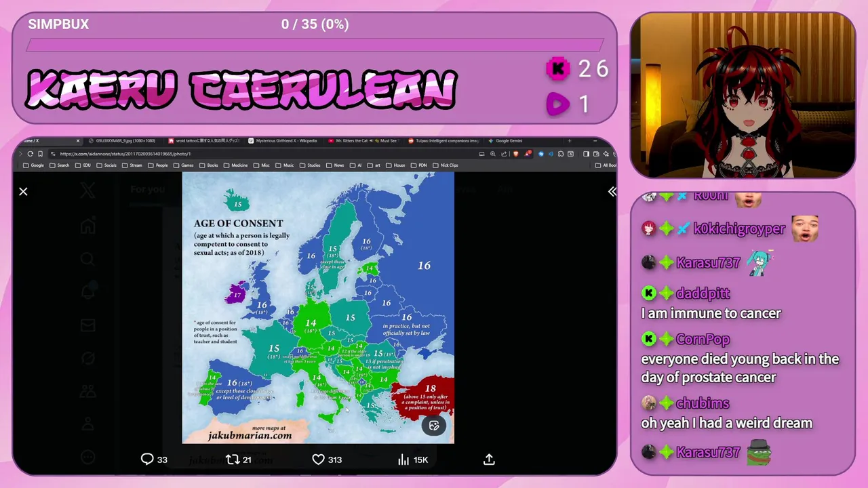Screen dimensions: 868x488
Task: Click the message 'oh yeah I had a weird dream'
Action: pyautogui.click(x=727, y=423)
